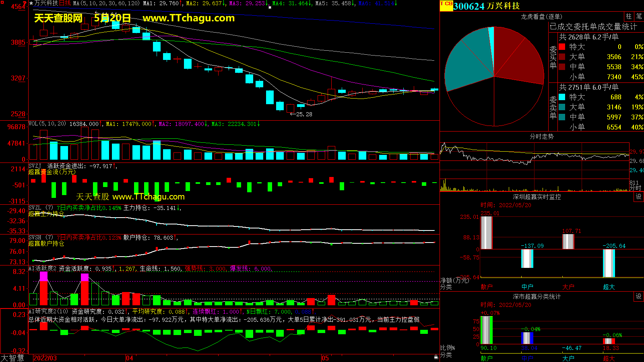Screen dimensions: 644x362
Task: Click the 300624 stock code title
Action: coord(469,6)
